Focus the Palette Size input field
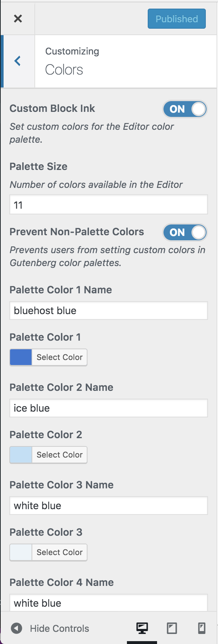 (109, 204)
